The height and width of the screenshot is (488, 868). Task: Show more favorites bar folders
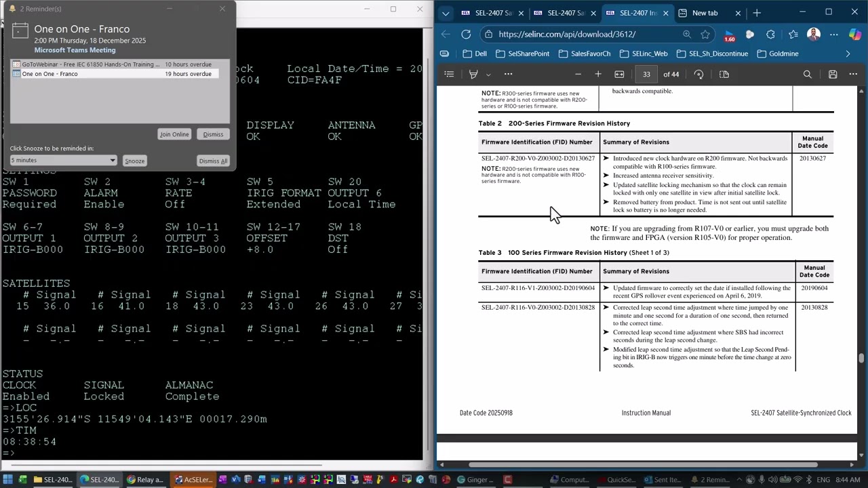pos(848,54)
